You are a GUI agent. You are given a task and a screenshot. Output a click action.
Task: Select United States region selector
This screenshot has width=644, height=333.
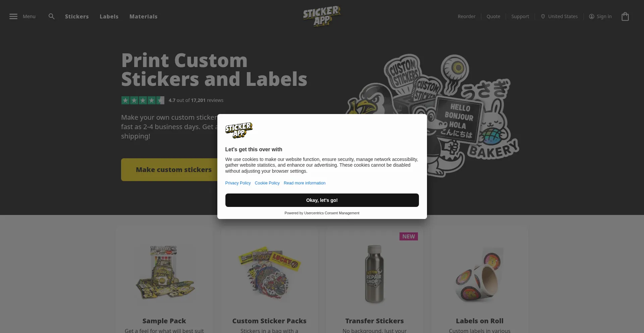coord(563,16)
